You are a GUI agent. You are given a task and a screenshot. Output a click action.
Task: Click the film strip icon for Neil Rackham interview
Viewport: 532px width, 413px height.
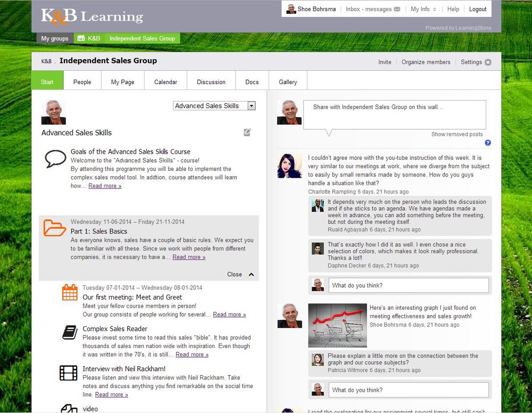pyautogui.click(x=69, y=373)
